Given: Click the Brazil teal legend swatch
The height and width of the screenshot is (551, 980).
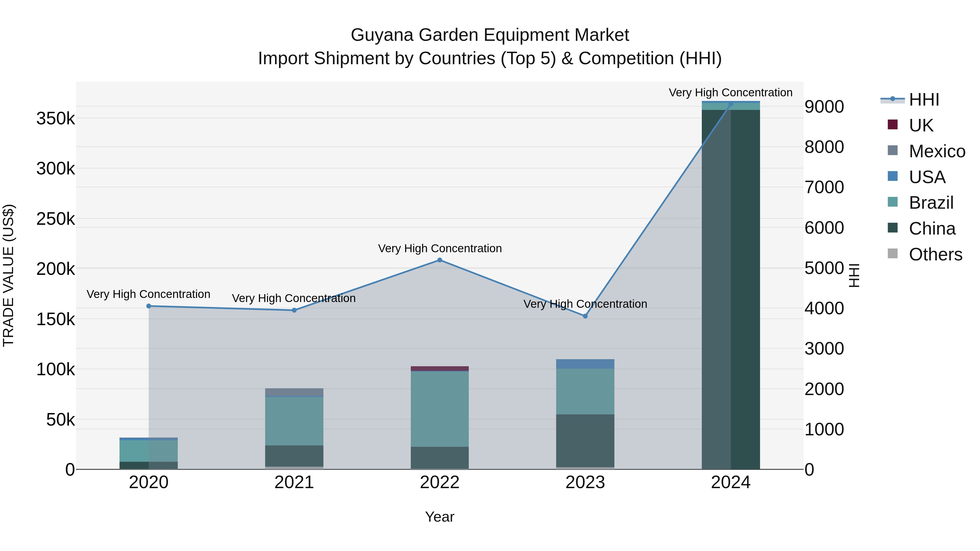Looking at the screenshot, I should [x=893, y=202].
